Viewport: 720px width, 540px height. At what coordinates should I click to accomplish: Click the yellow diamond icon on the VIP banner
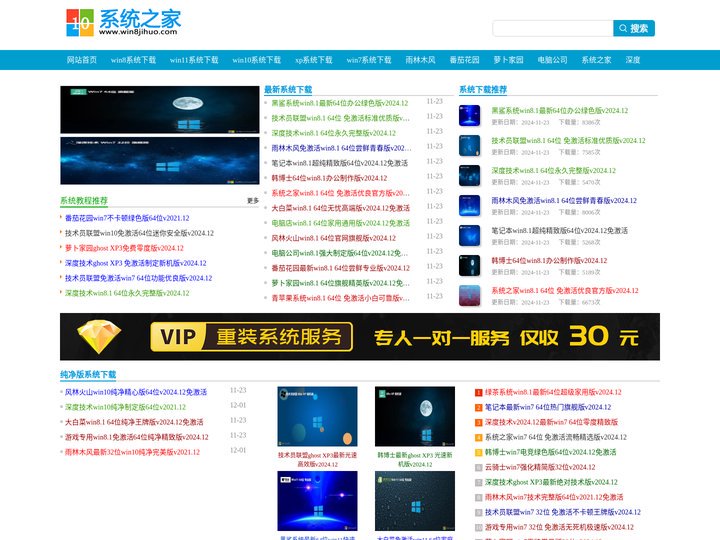(99, 337)
